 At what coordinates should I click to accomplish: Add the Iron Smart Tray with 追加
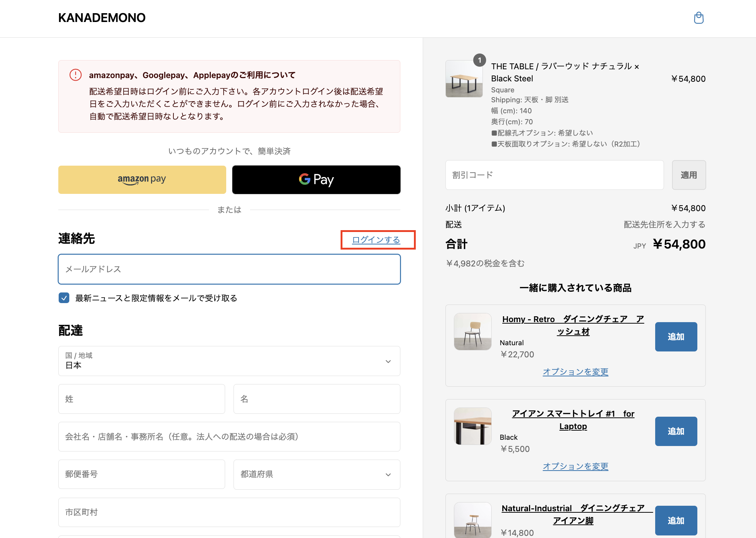[676, 431]
